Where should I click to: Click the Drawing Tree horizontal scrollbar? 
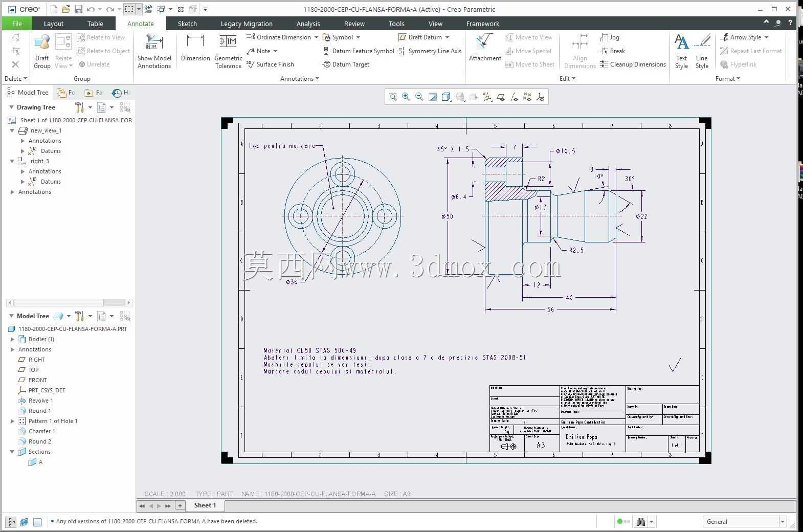click(x=70, y=302)
